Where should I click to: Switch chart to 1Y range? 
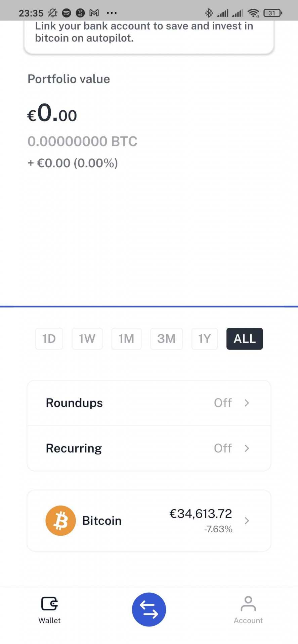[204, 339]
